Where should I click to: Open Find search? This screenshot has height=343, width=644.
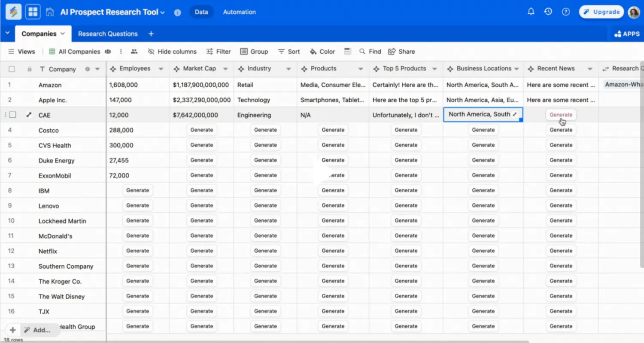pyautogui.click(x=370, y=52)
